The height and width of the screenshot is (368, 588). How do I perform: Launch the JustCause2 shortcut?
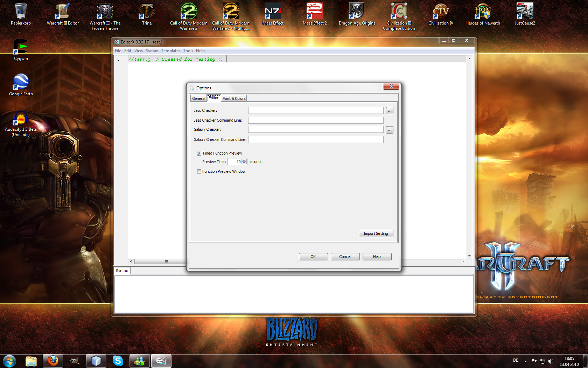point(525,14)
